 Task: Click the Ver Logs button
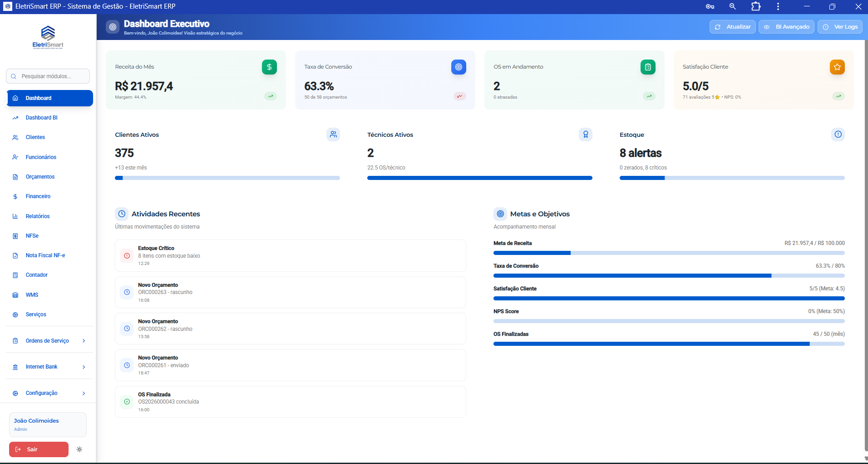(x=840, y=27)
